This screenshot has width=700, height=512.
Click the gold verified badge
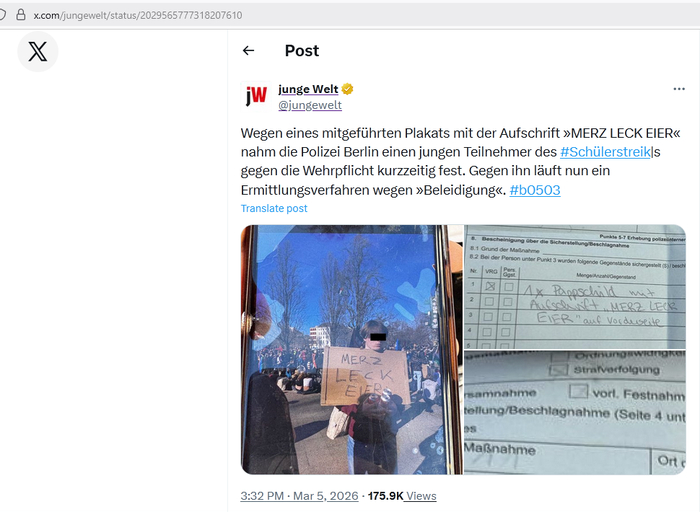click(347, 89)
